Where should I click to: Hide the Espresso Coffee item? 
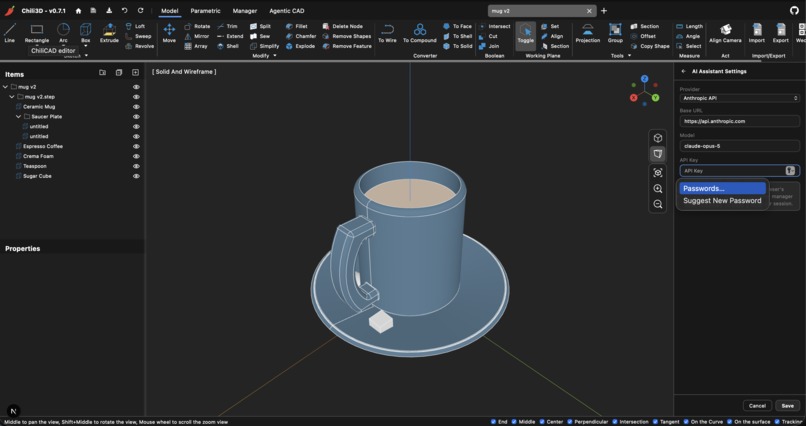click(x=136, y=146)
